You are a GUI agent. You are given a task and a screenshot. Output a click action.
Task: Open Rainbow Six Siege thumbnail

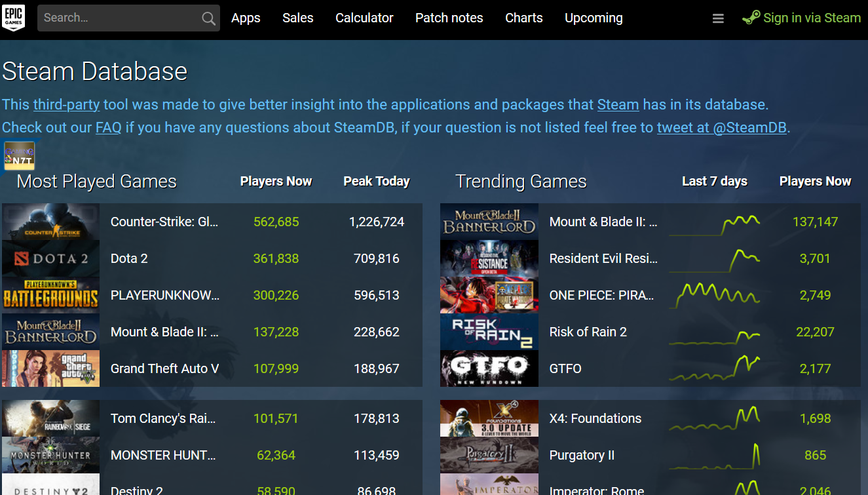(51, 418)
